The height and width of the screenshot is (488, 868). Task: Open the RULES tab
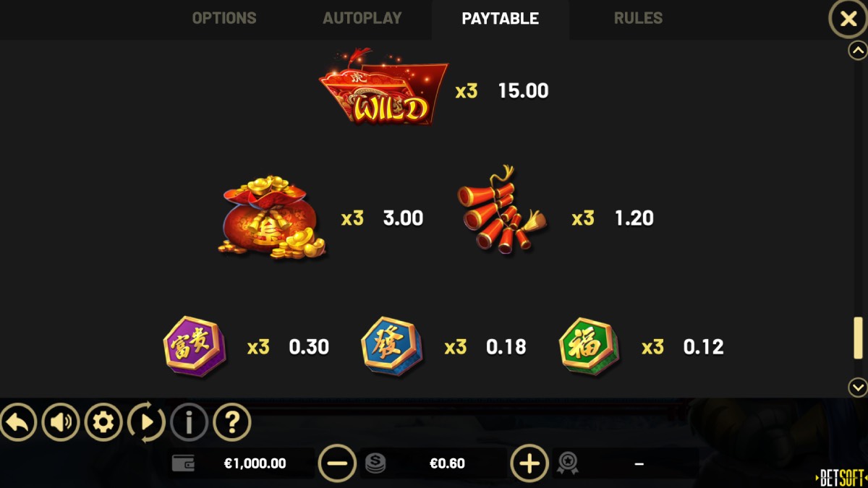[x=638, y=18]
